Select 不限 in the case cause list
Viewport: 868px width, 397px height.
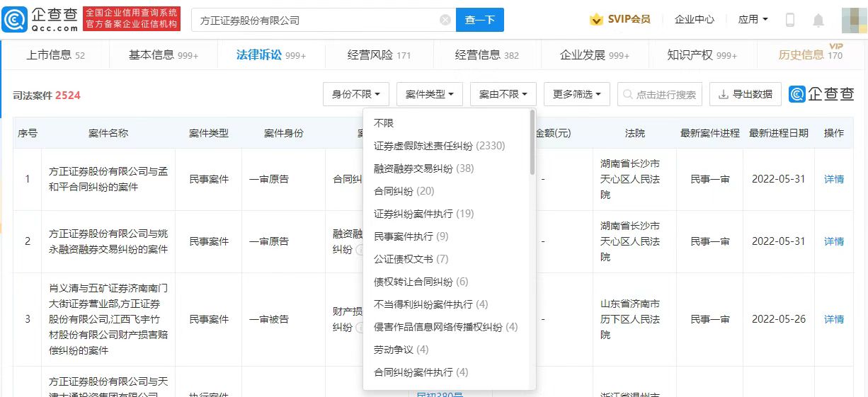coord(446,123)
